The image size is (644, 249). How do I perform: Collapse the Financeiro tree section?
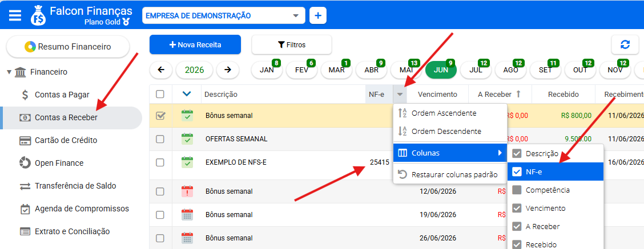pyautogui.click(x=9, y=72)
